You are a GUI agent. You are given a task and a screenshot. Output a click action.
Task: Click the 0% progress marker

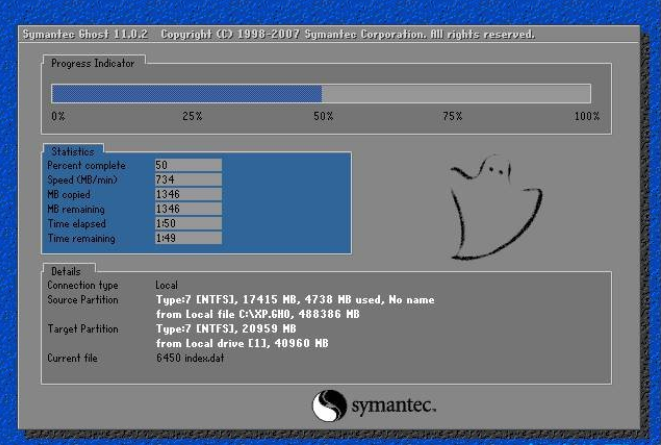tap(58, 116)
